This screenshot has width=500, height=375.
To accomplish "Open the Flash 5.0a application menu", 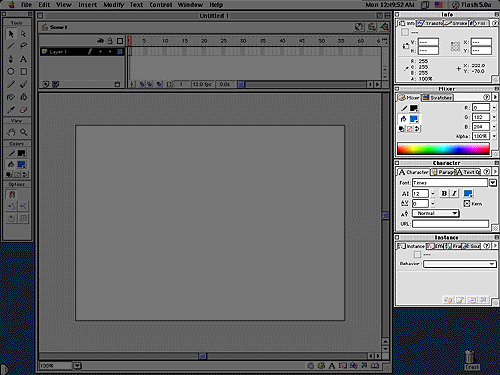I will pyautogui.click(x=472, y=5).
